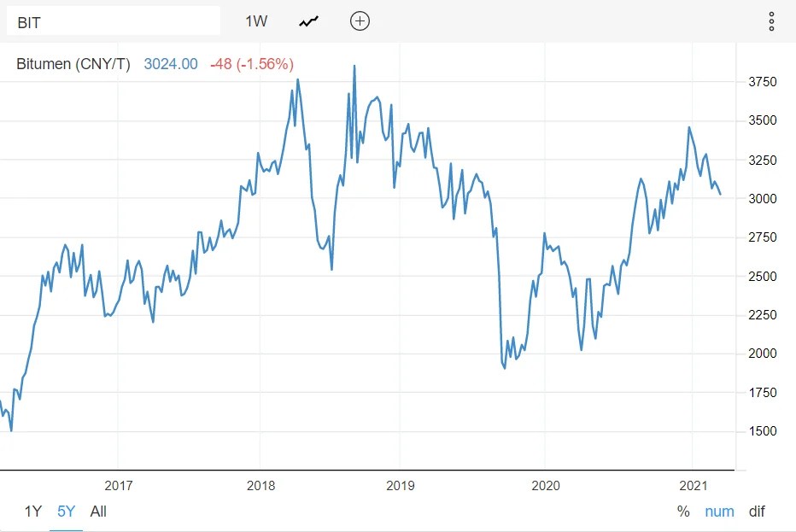Screen dimensions: 796x532
Task: Switch to dif display mode
Action: point(756,511)
